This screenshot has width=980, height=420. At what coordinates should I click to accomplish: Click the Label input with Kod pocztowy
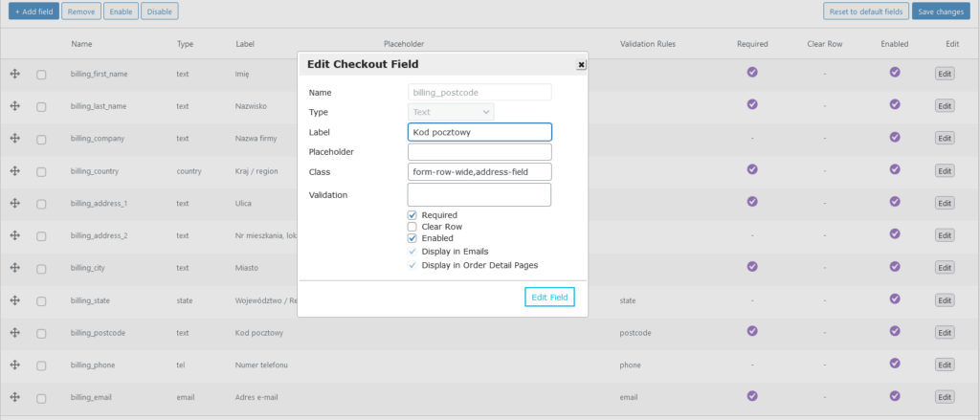[x=479, y=132]
